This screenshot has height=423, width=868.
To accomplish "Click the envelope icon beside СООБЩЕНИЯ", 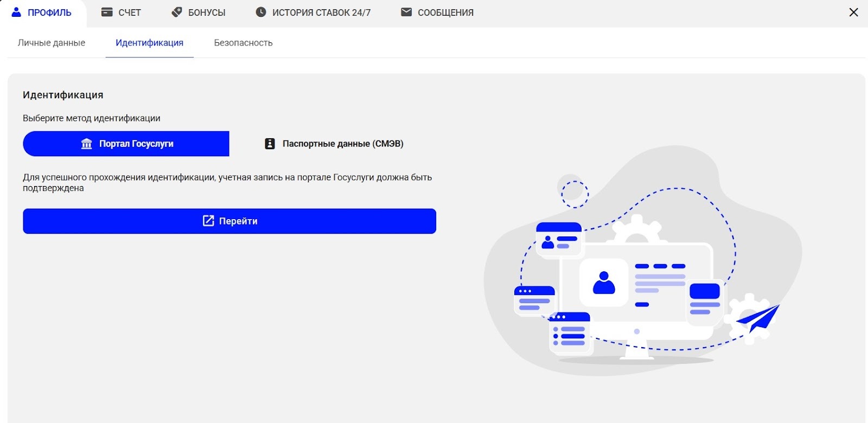I will (406, 12).
